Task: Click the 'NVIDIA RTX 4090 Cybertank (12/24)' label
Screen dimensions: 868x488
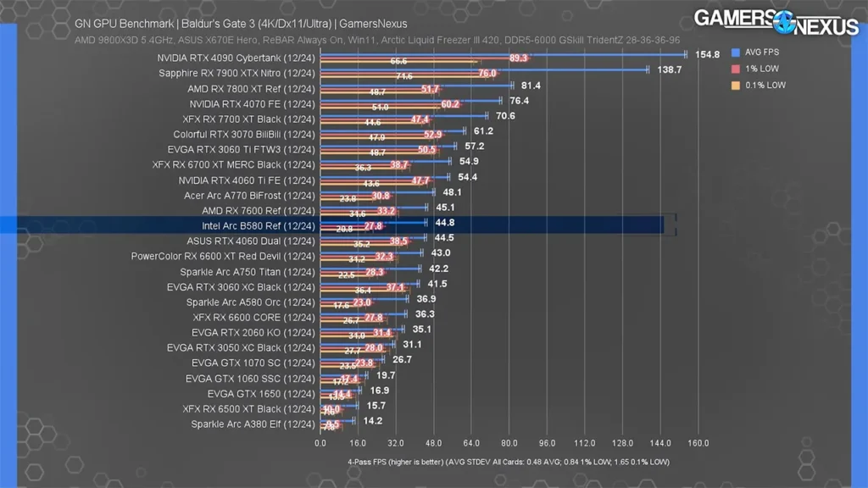Action: 236,58
